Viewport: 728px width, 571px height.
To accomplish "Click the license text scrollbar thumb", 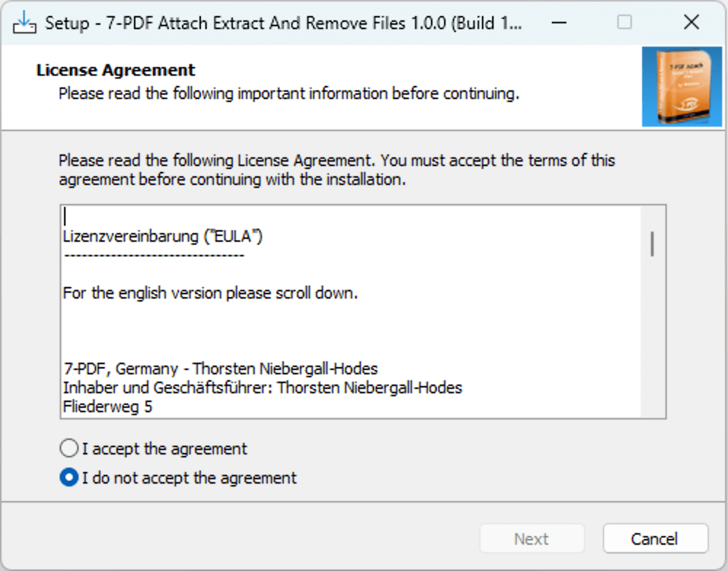I will click(652, 243).
